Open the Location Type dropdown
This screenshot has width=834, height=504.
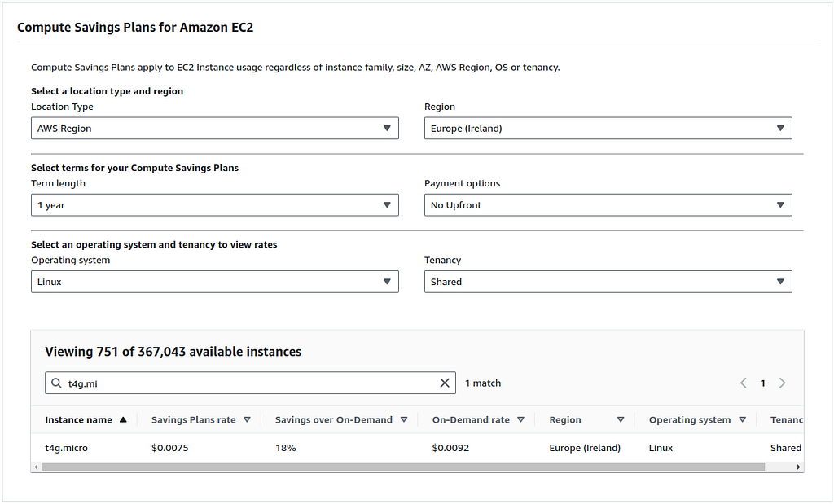click(215, 128)
